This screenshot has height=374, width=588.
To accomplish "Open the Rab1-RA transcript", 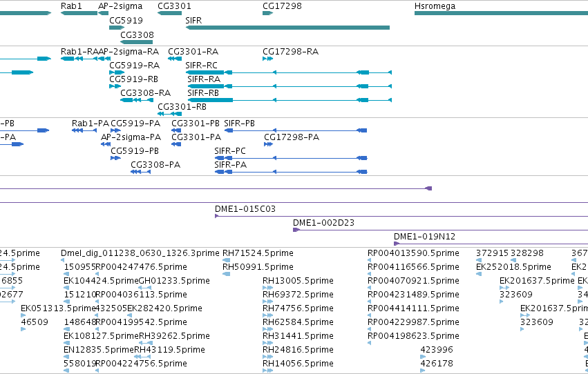I will pos(79,59).
